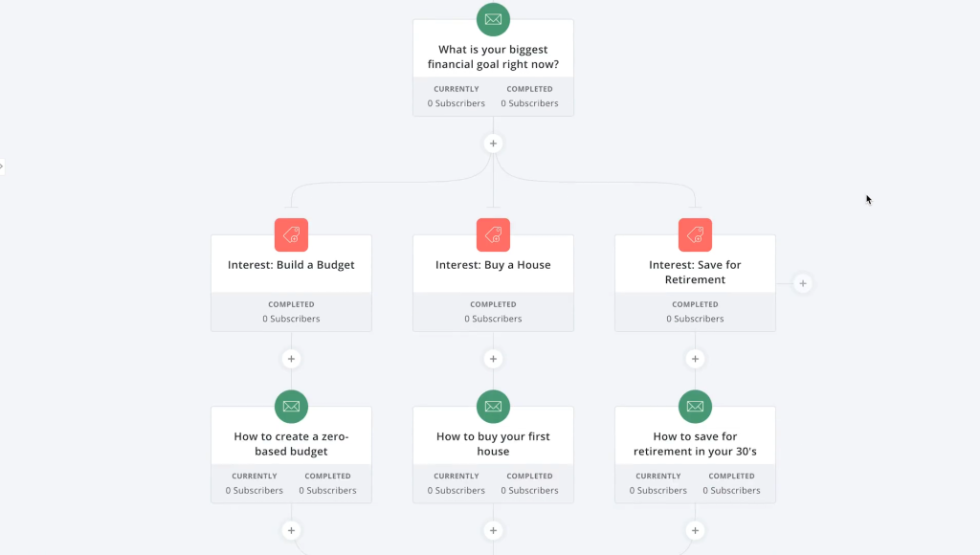Open the 'What is your biggest financial goal' email step
The height and width of the screenshot is (555, 980).
tap(493, 58)
